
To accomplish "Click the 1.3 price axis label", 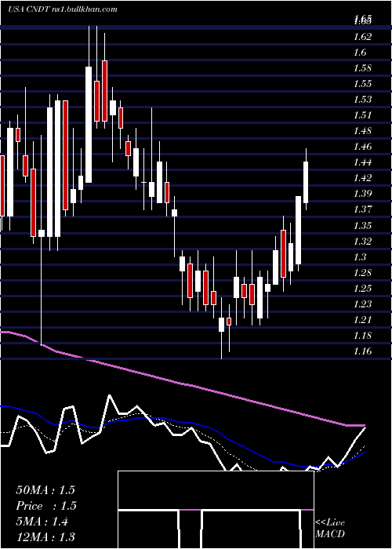I will 360,256.
